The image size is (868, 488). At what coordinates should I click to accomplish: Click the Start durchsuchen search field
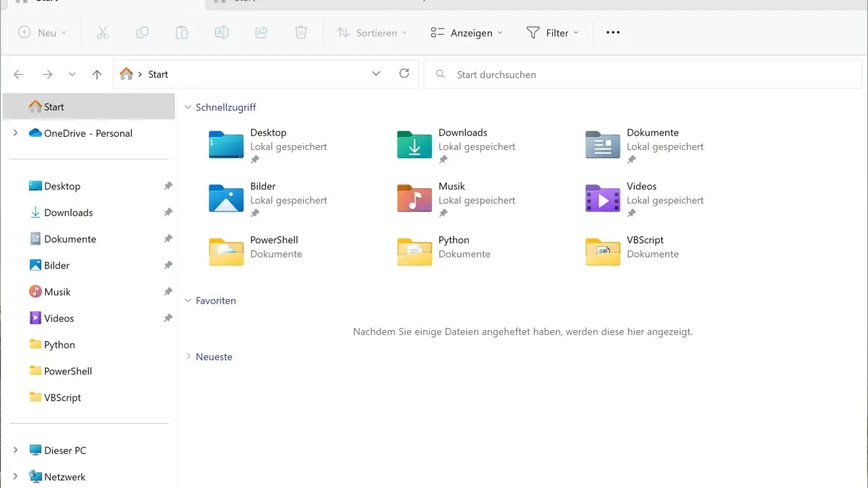pyautogui.click(x=642, y=75)
